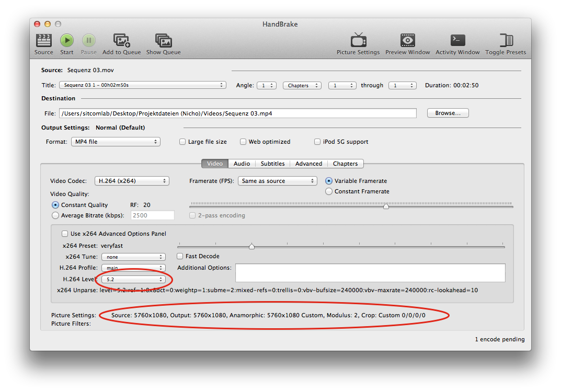The image size is (561, 392).
Task: Switch to the Audio tab
Action: click(242, 164)
